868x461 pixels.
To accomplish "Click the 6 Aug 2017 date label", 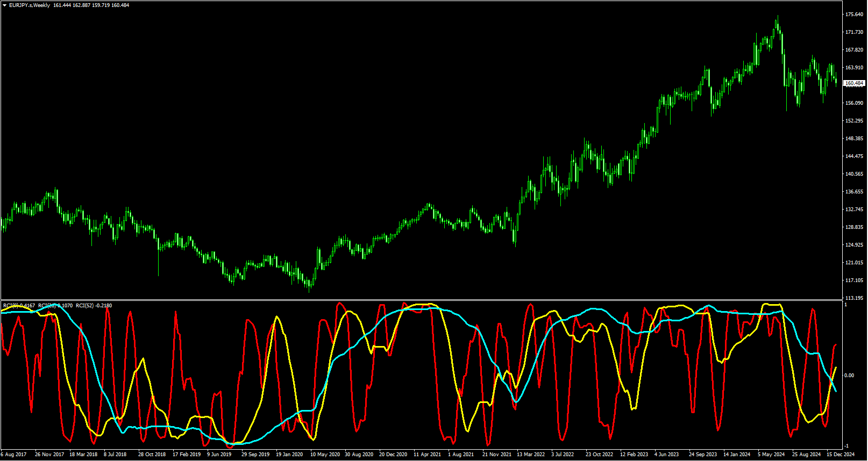I will [13, 455].
